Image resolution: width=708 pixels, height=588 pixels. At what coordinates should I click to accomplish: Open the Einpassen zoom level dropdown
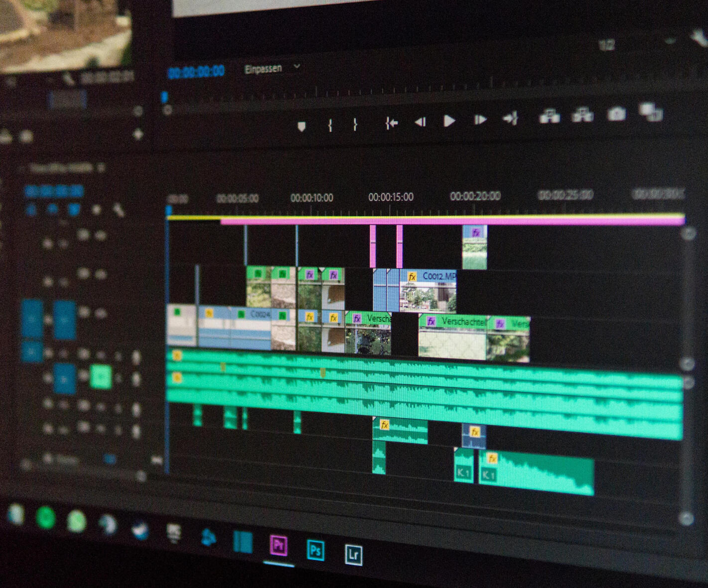272,68
